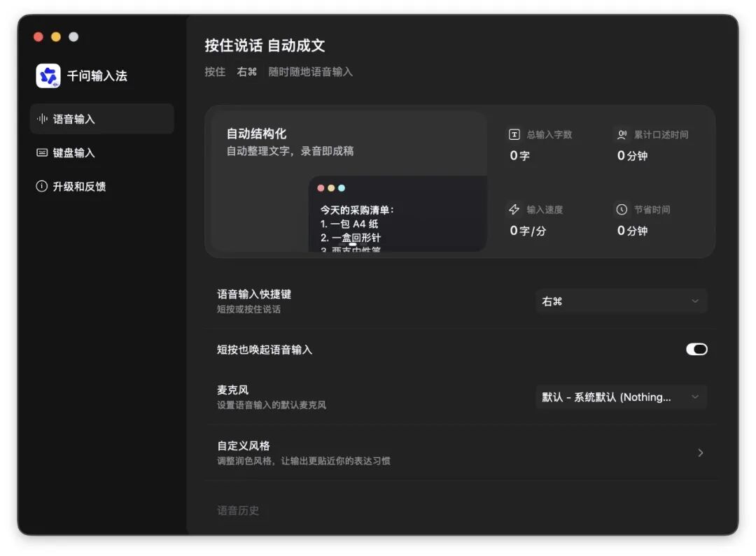Image resolution: width=756 pixels, height=556 pixels.
Task: Open the 麦克风 device dropdown
Action: coord(621,397)
